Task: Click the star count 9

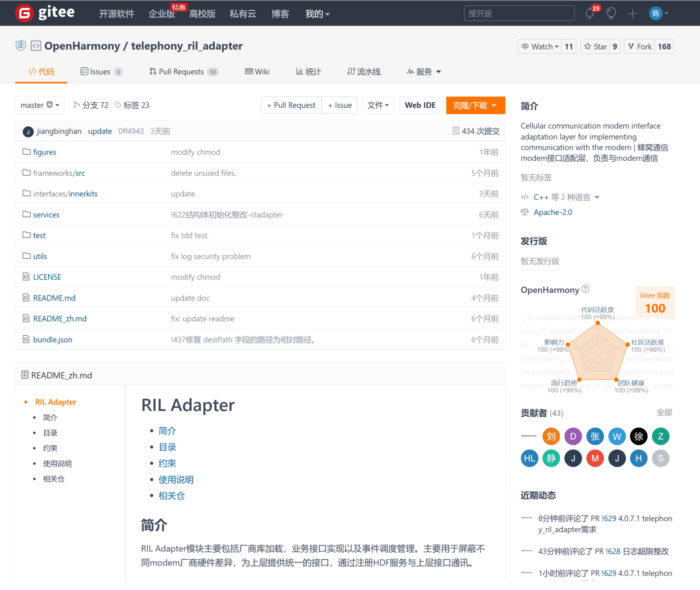Action: 615,46
